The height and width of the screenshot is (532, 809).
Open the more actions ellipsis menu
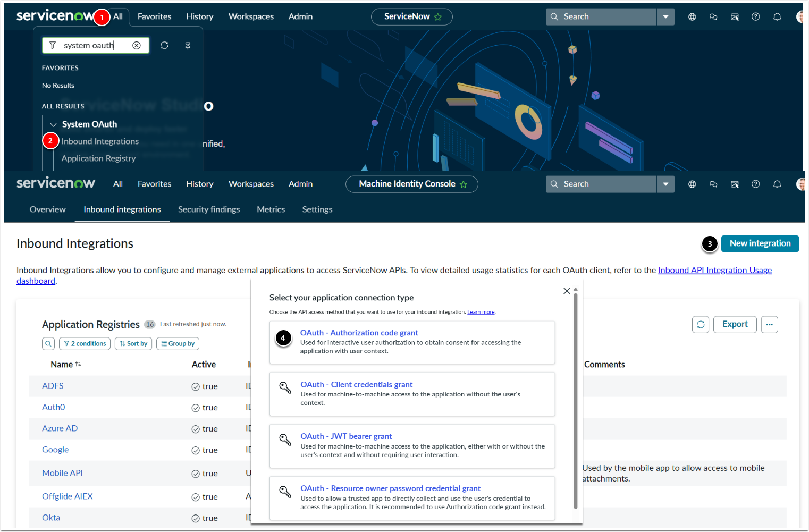point(769,324)
